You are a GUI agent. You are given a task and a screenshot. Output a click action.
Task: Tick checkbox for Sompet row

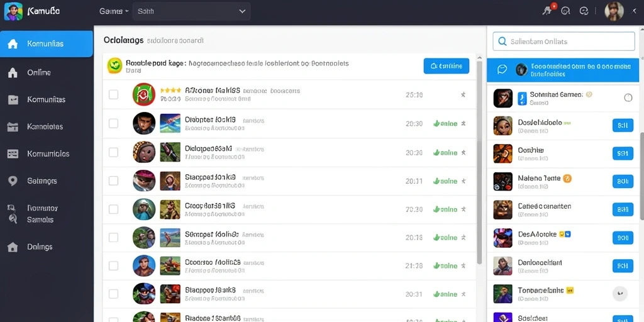(113, 237)
